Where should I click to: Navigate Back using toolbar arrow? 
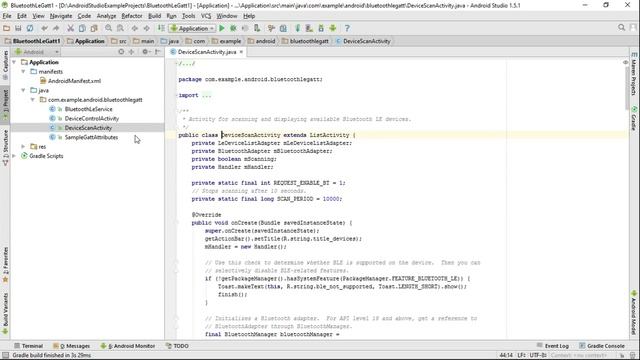point(134,28)
